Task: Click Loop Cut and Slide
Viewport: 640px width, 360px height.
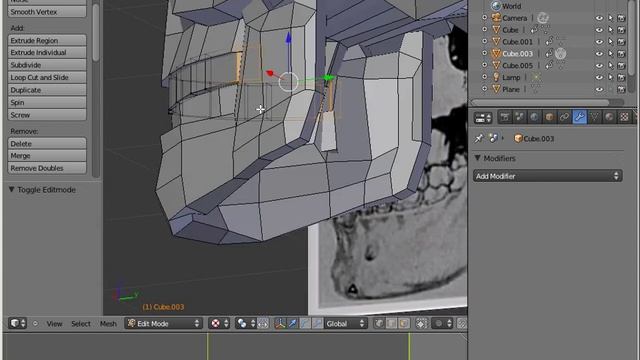Action: click(x=47, y=77)
